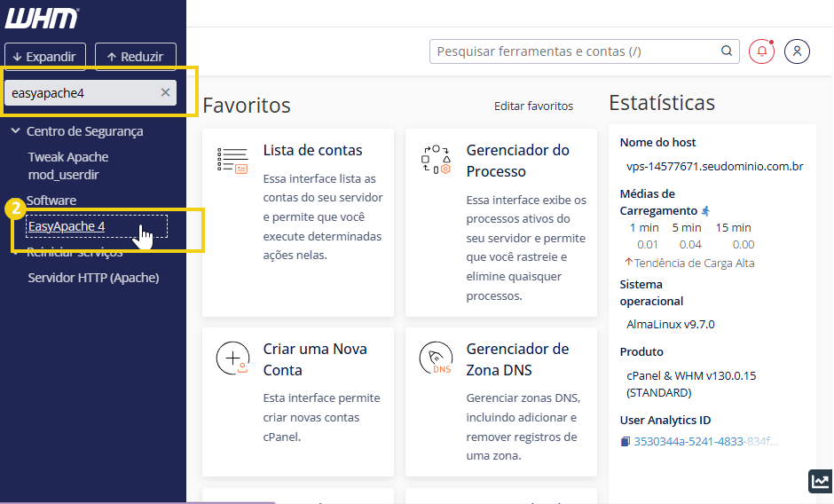Click the WHM logo

[42, 19]
